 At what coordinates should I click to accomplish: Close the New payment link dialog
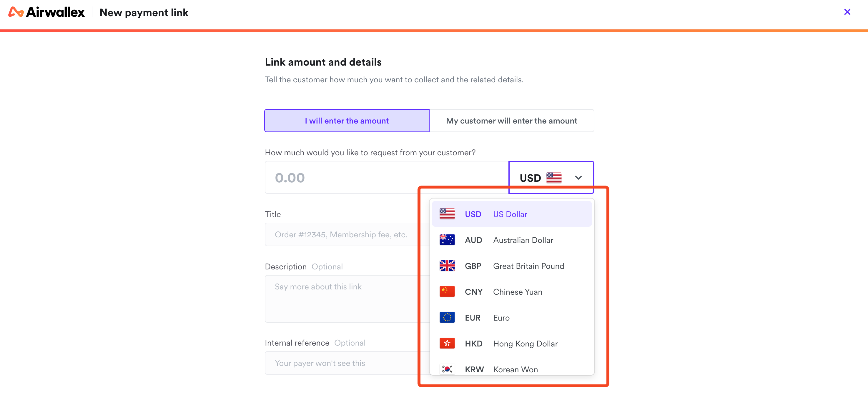tap(847, 12)
